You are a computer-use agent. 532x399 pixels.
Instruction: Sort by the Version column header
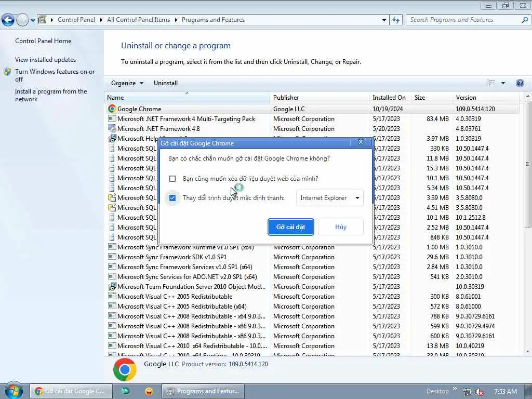pyautogui.click(x=486, y=97)
